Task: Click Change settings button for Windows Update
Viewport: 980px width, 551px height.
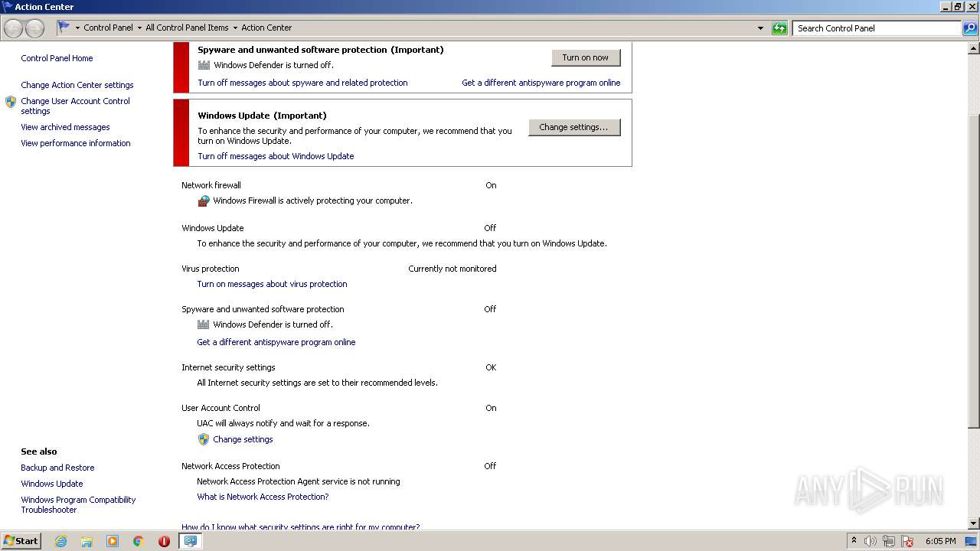Action: tap(574, 127)
